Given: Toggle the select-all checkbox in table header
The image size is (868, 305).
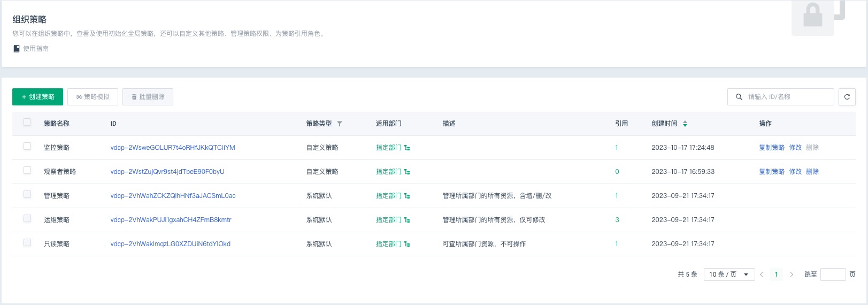Looking at the screenshot, I should 27,123.
